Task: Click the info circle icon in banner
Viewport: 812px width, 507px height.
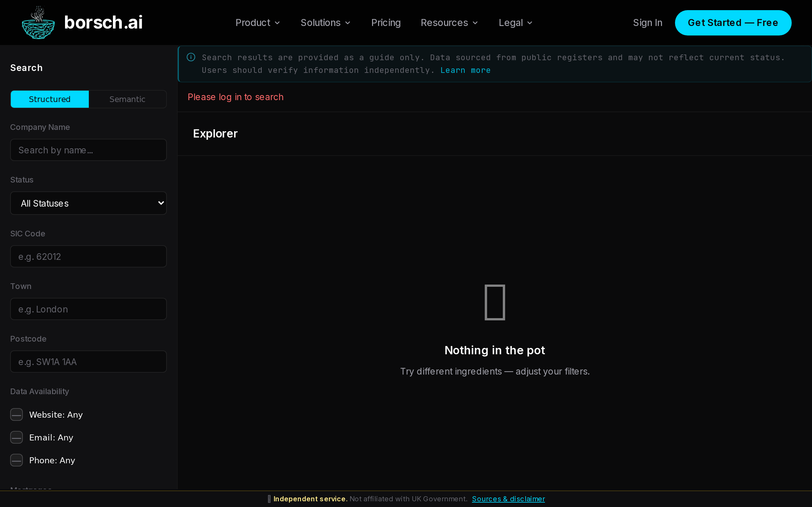Action: coord(191,57)
